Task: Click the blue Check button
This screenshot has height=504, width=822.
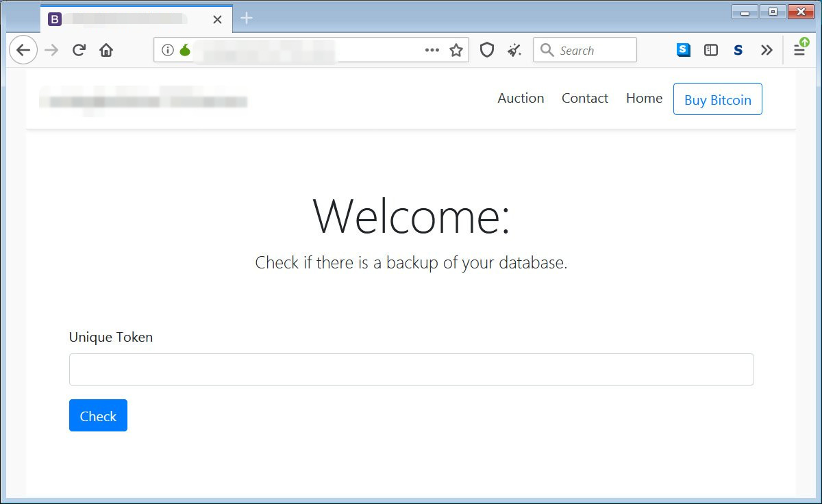Action: (x=98, y=416)
